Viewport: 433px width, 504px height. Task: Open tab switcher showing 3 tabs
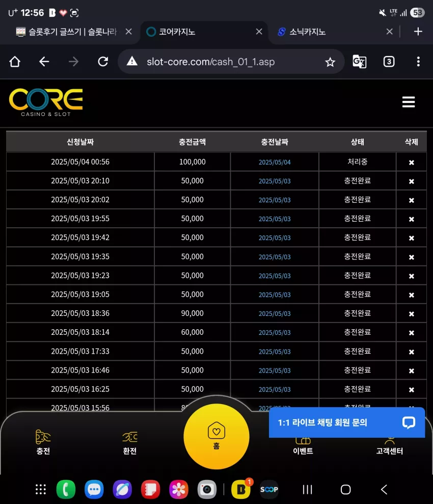coord(389,61)
